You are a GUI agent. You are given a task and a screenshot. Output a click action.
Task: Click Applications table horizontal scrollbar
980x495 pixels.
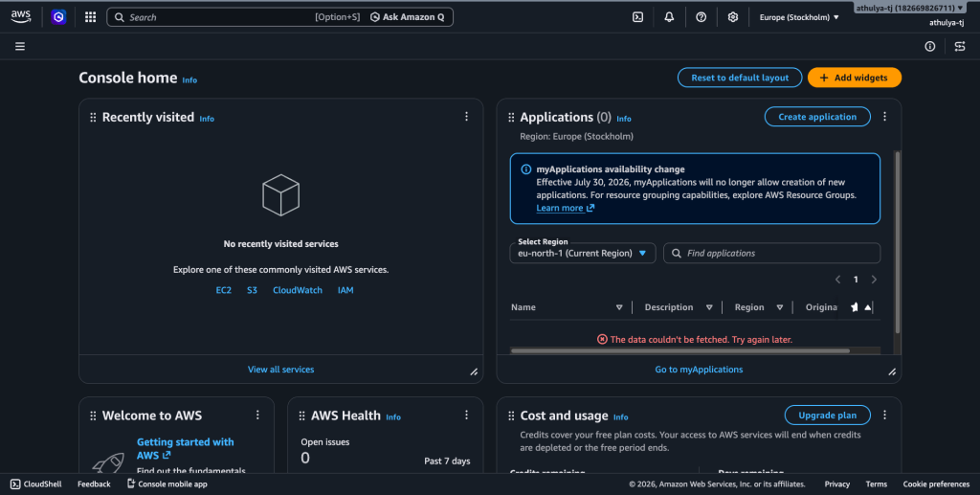coord(680,350)
